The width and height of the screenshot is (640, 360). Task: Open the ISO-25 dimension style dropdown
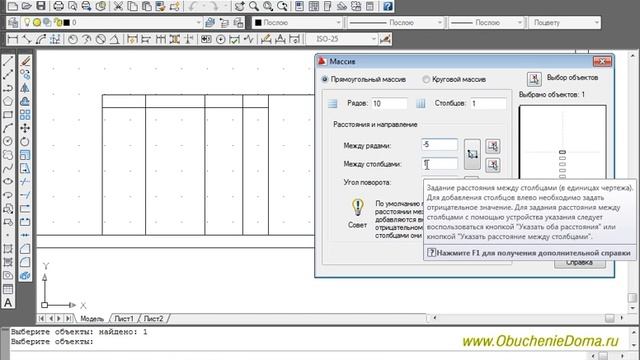tap(342, 39)
